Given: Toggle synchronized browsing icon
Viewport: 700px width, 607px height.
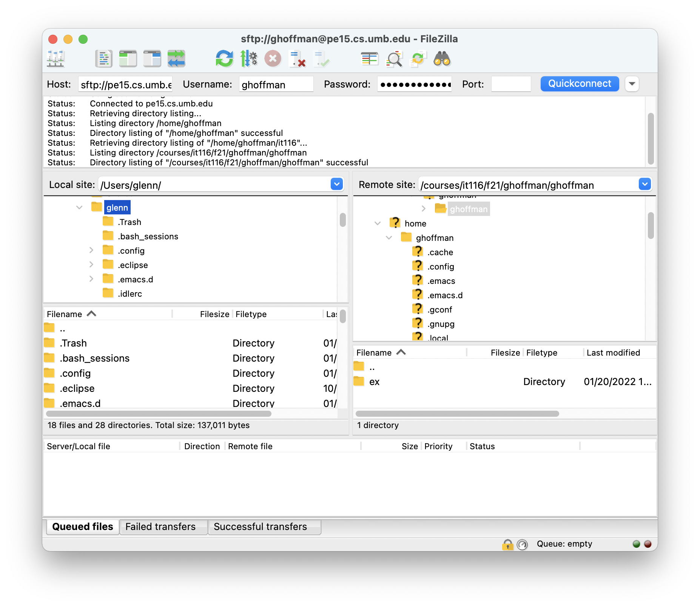Looking at the screenshot, I should point(418,59).
